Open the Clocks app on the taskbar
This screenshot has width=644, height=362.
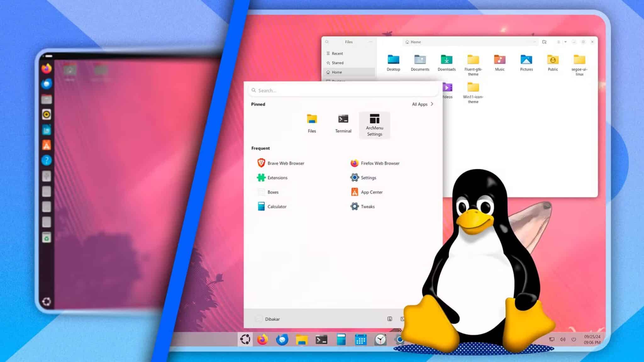pos(380,340)
